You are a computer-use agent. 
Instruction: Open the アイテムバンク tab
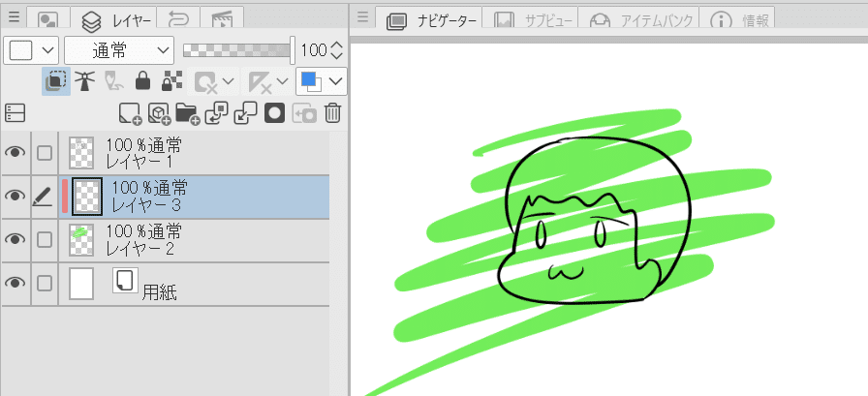(x=638, y=20)
